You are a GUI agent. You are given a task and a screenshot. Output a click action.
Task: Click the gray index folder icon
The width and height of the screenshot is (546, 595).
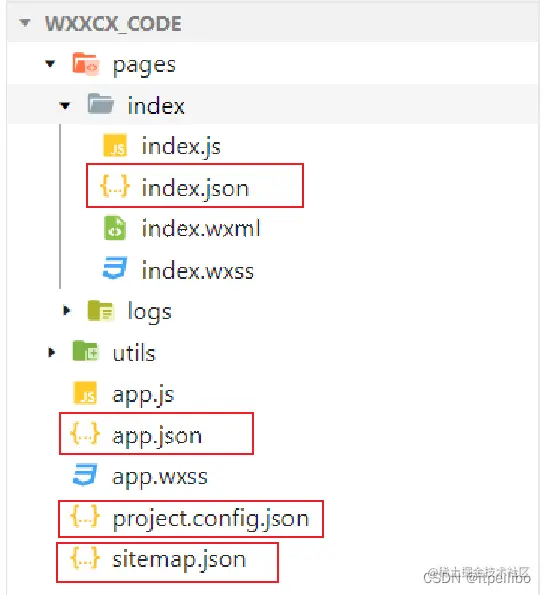[x=101, y=104]
